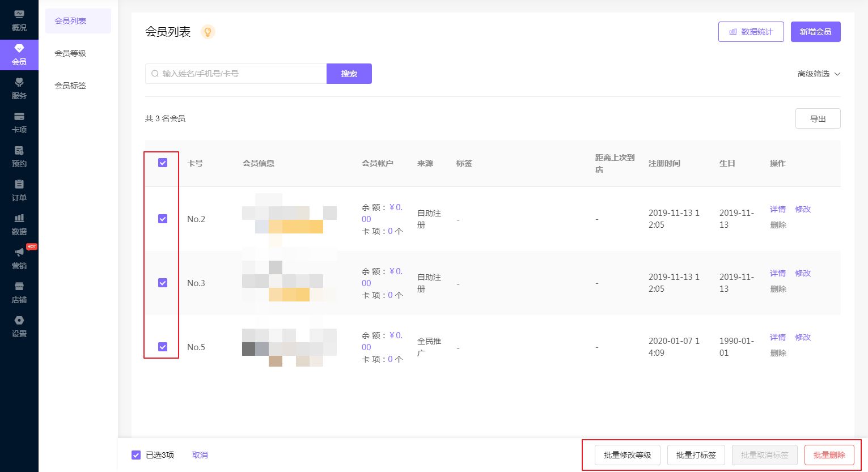Switch to 会员列表 submenu
The image size is (868, 472).
point(78,21)
